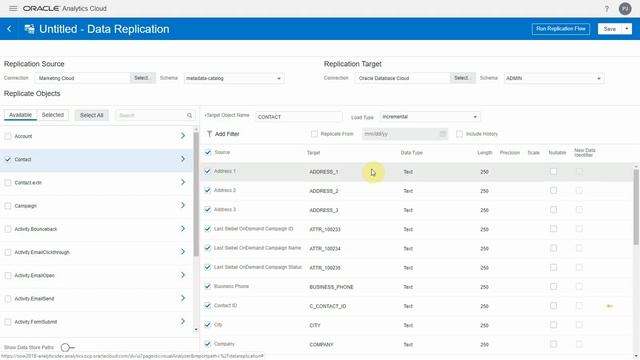
Task: Click the object list scrollbar
Action: pos(196,194)
